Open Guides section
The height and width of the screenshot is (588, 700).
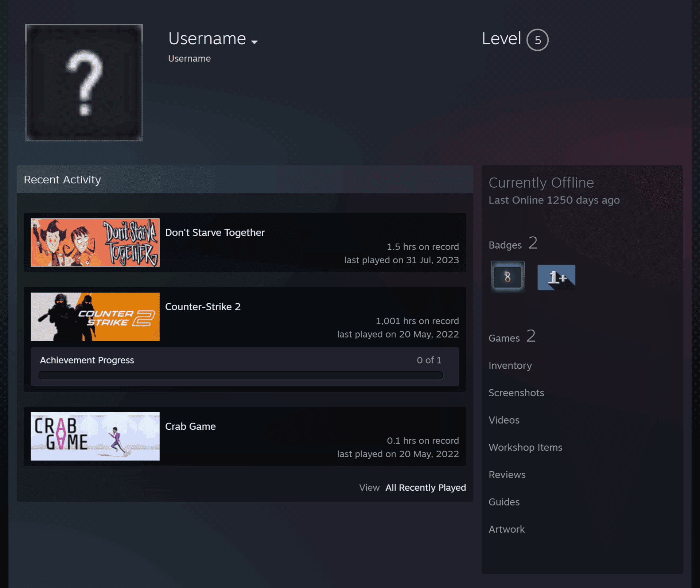[x=504, y=502]
